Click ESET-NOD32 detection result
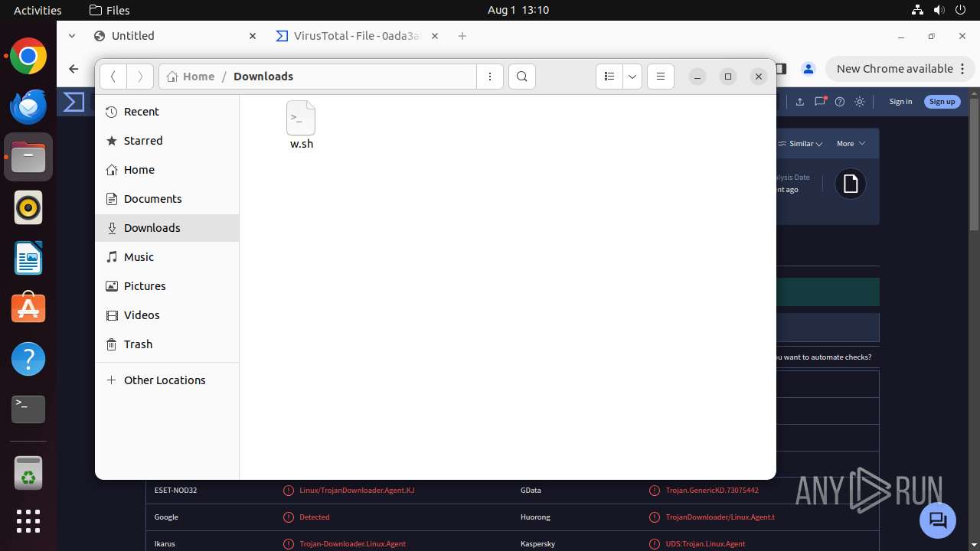This screenshot has width=980, height=551. (x=357, y=490)
